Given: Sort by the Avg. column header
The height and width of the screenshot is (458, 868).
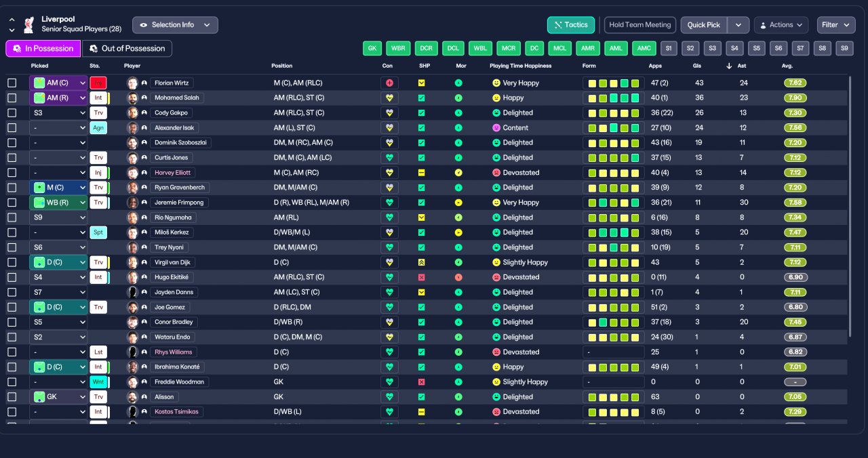Looking at the screenshot, I should pyautogui.click(x=787, y=66).
